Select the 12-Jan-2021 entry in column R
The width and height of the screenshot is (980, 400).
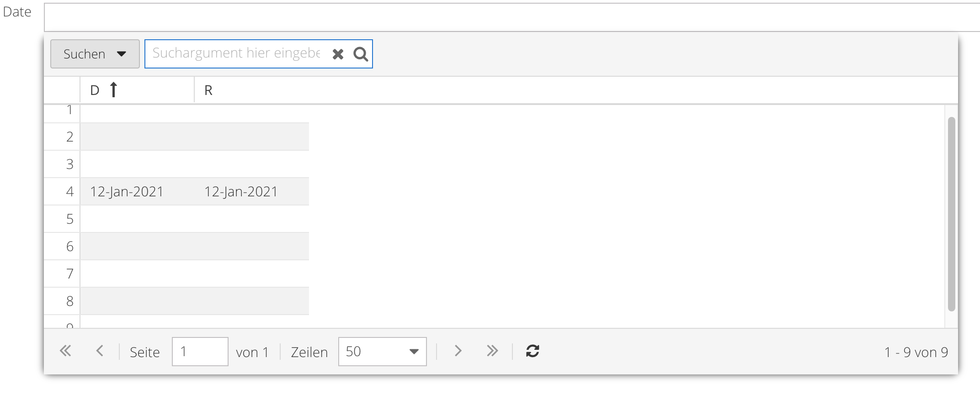[240, 191]
